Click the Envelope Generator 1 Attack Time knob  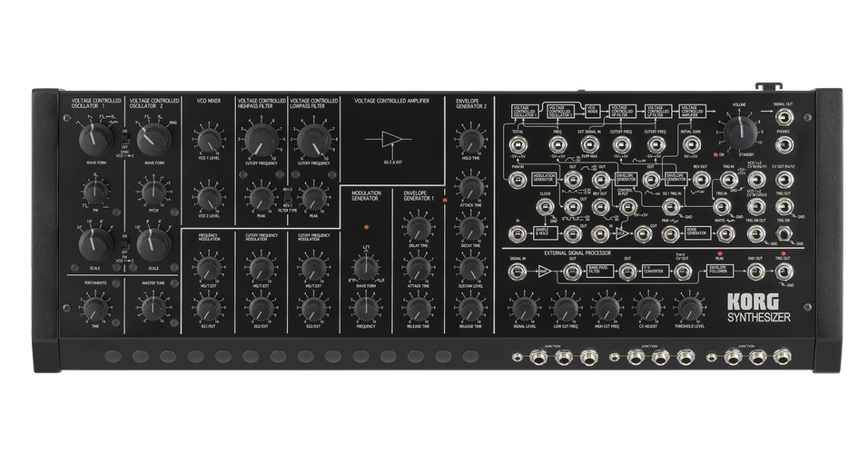(418, 268)
